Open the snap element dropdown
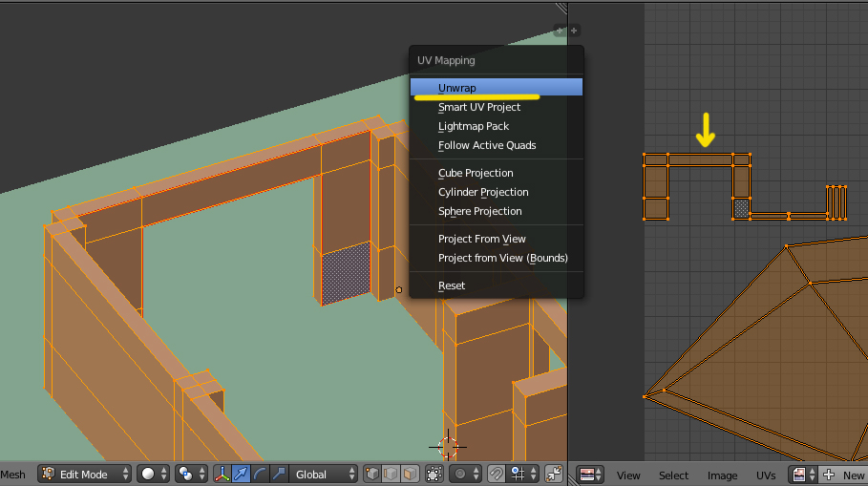The width and height of the screenshot is (868, 486). (523, 475)
